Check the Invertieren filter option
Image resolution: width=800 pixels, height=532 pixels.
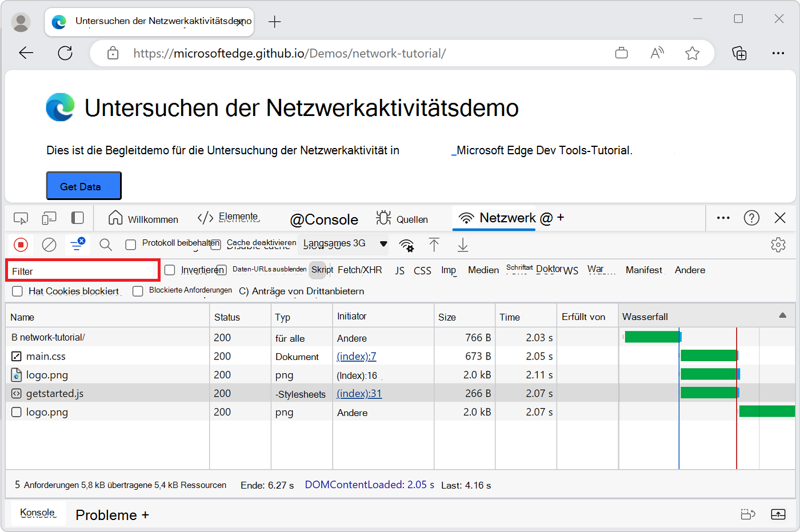(x=170, y=270)
